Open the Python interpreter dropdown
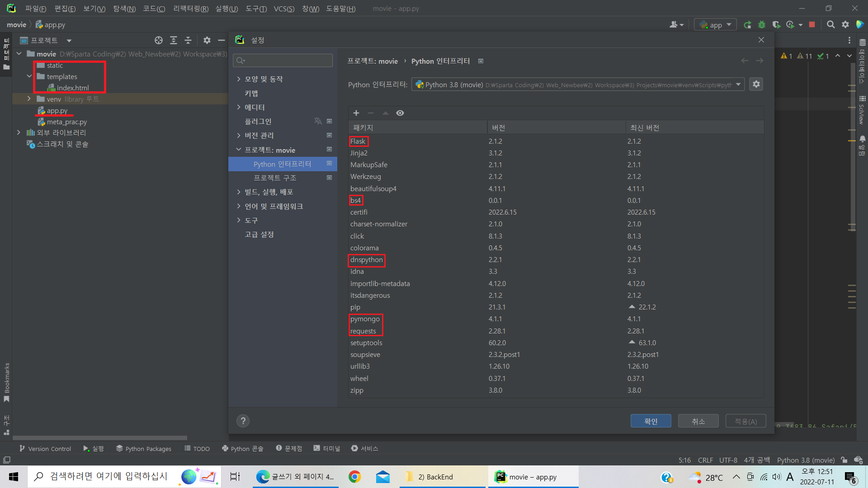The height and width of the screenshot is (488, 868). pyautogui.click(x=738, y=84)
